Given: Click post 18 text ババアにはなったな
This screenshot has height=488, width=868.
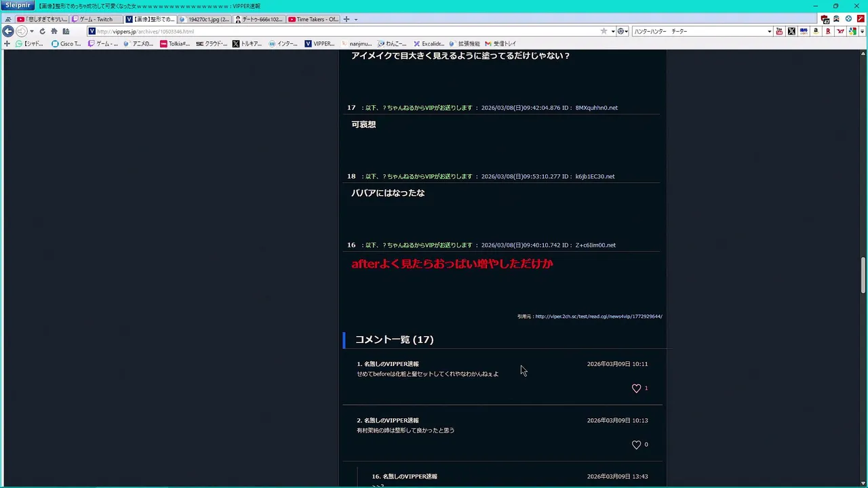Looking at the screenshot, I should click(388, 193).
